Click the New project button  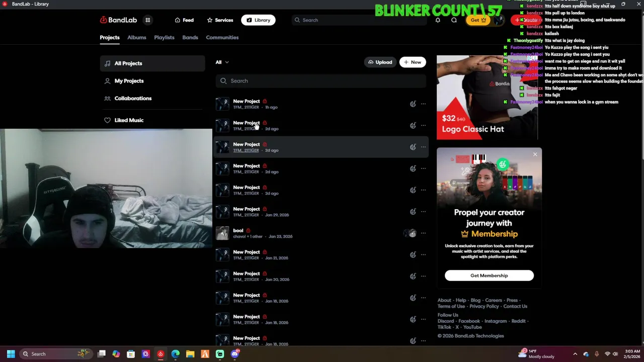412,62
